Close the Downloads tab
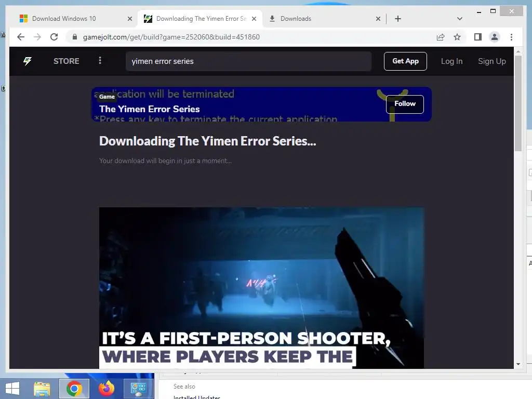 click(x=378, y=19)
